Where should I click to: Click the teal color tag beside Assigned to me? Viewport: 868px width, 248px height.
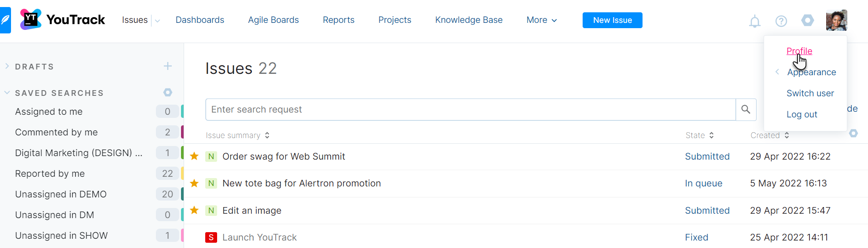point(182,112)
